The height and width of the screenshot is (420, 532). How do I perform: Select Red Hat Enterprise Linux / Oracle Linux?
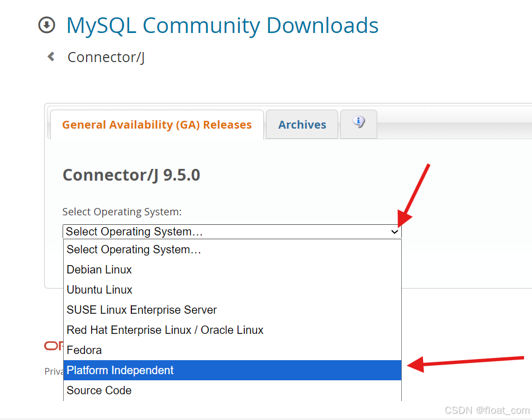232,330
